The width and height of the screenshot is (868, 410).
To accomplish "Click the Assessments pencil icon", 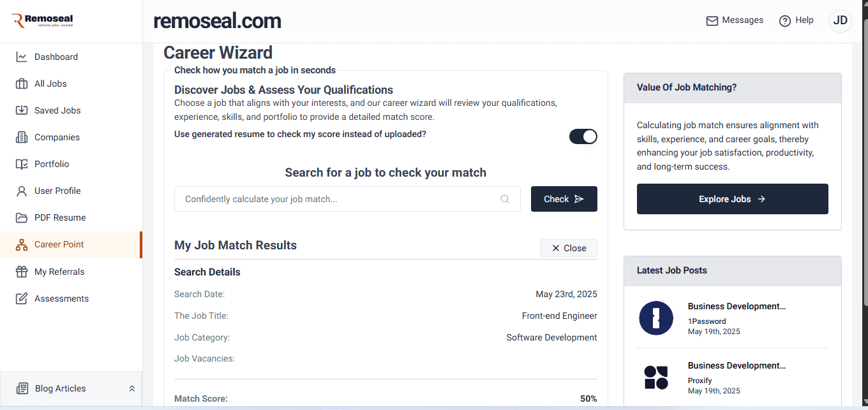I will pos(22,298).
